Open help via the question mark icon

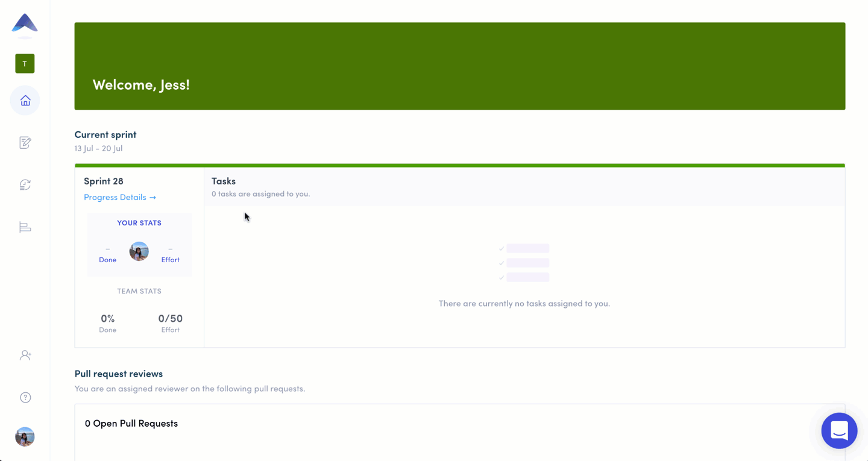tap(25, 397)
